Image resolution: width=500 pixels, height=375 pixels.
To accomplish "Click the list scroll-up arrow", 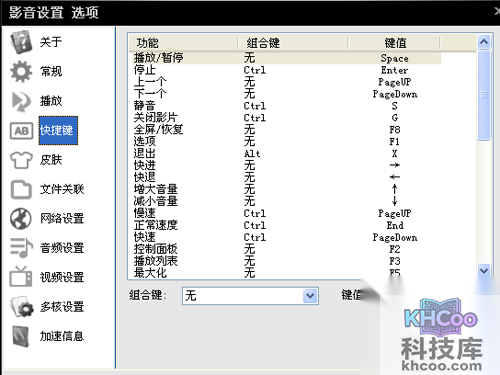I will tap(484, 42).
